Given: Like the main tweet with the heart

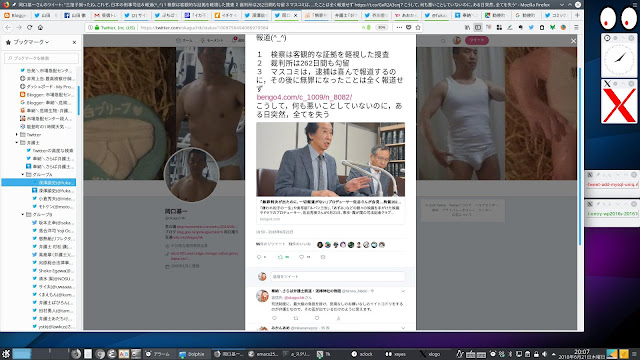Looking at the screenshot, I should [302, 257].
